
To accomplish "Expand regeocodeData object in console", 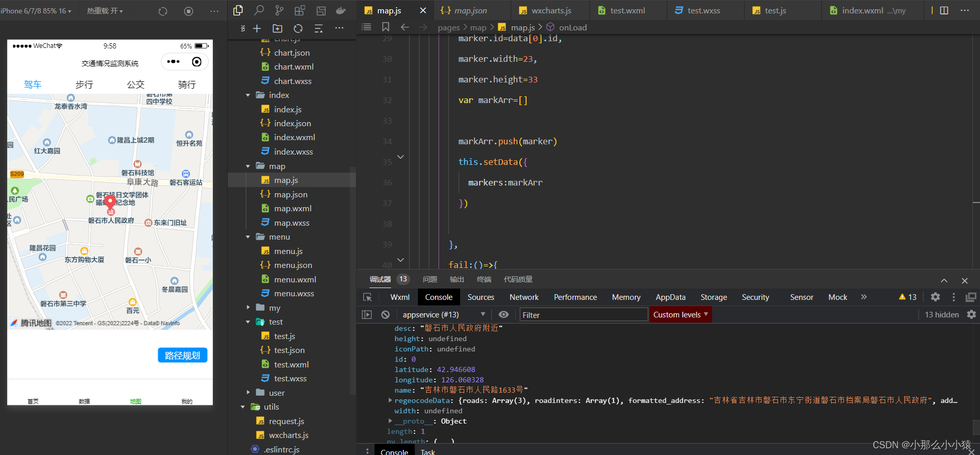I will click(x=390, y=400).
